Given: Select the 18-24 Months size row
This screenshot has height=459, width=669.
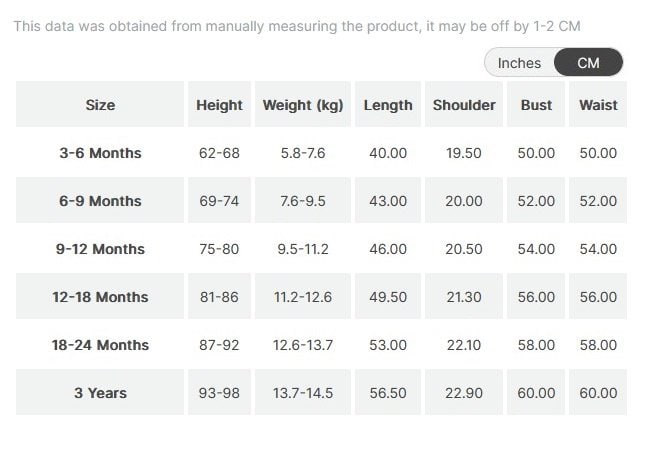Looking at the screenshot, I should (x=100, y=345).
